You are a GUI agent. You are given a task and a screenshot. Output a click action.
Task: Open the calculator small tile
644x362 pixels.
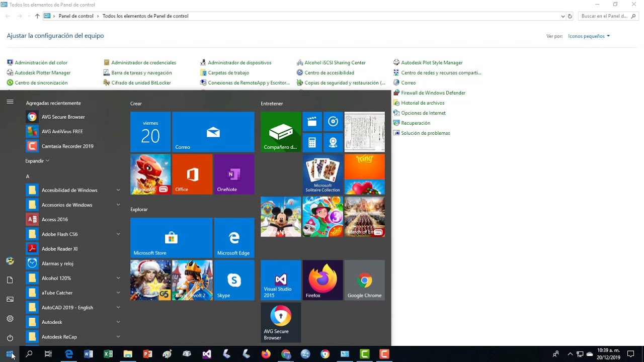coord(312,142)
